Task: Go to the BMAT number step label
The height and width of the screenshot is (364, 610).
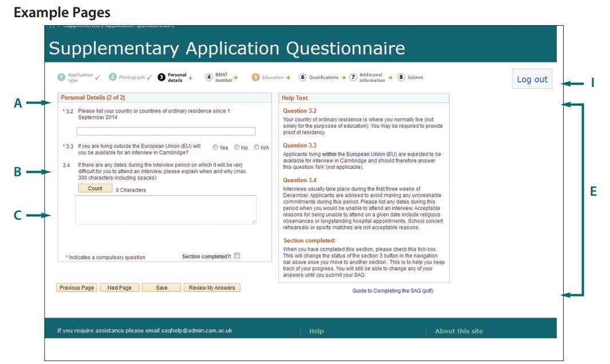Action: click(x=224, y=77)
